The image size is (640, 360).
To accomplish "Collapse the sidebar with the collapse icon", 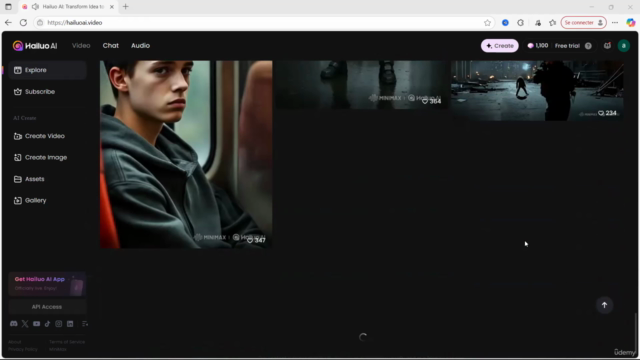I will [84, 324].
